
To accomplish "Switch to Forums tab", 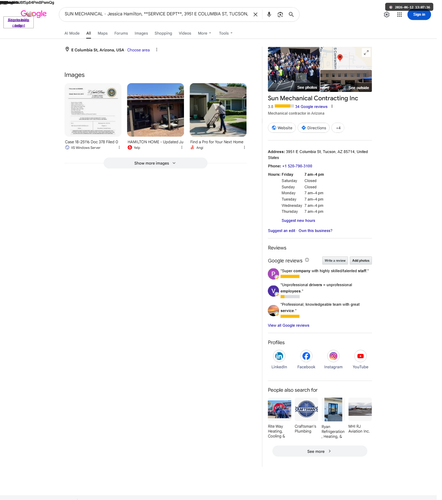I will pyautogui.click(x=121, y=33).
